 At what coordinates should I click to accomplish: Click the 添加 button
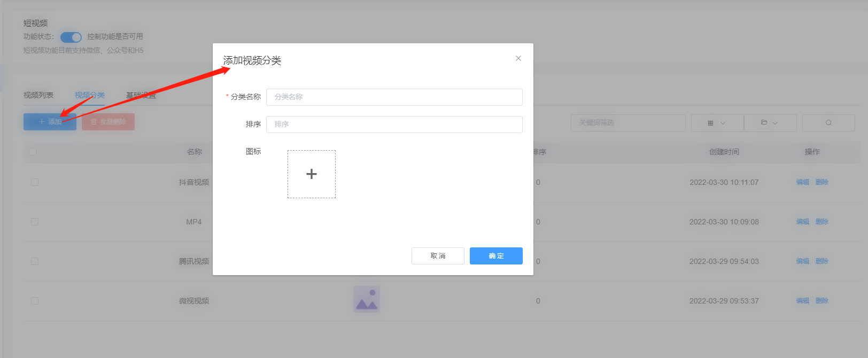[x=50, y=122]
